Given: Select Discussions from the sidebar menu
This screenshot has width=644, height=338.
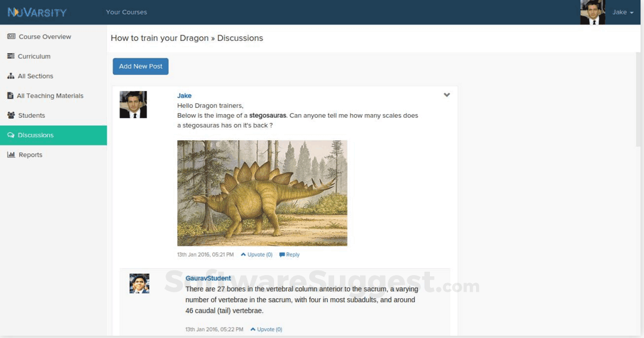Looking at the screenshot, I should click(35, 135).
